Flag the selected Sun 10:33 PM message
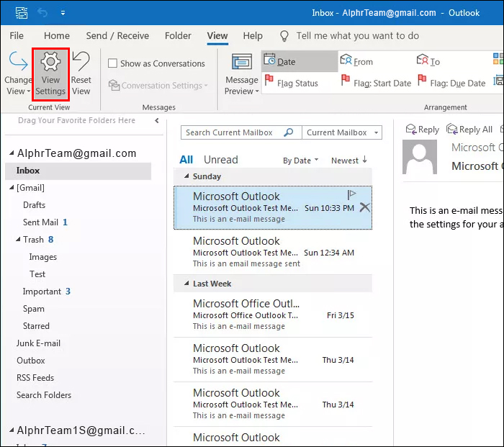Image resolution: width=504 pixels, height=447 pixels. (x=351, y=194)
